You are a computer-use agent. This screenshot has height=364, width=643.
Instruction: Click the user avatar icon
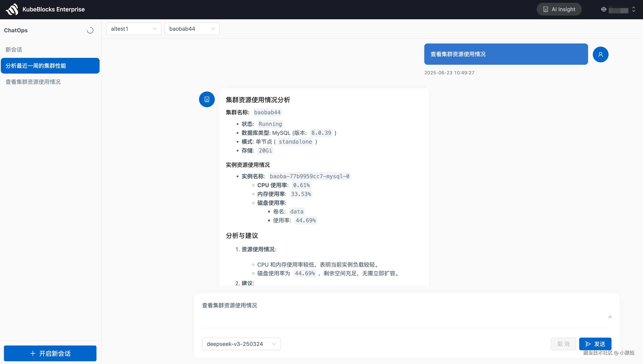click(600, 54)
